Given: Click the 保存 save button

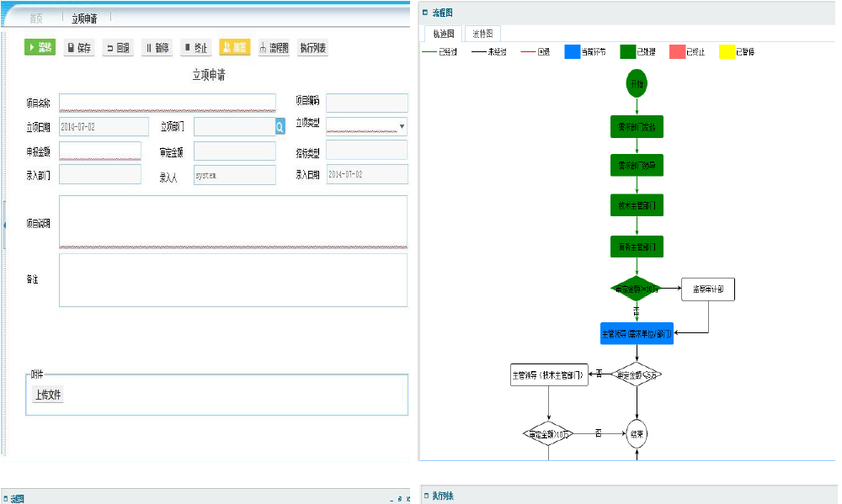Looking at the screenshot, I should 79,48.
